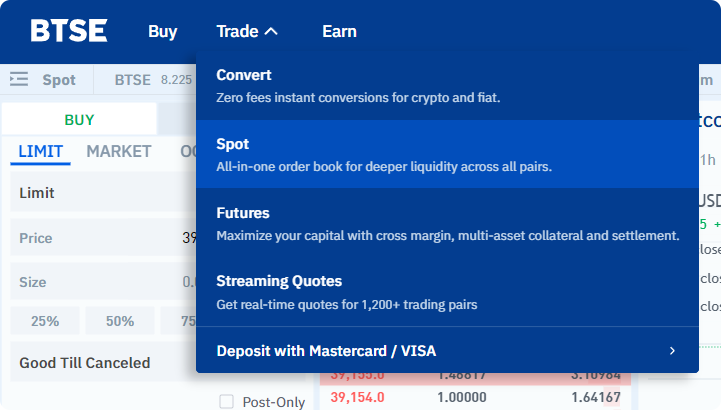
Task: Enable the Post-Only checkbox
Action: (226, 401)
